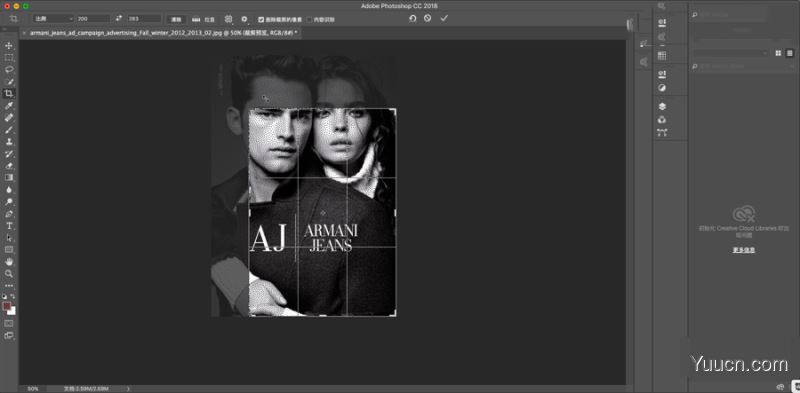Open the Adjustments panel icon
Screen dimensions: 800x393
(x=662, y=87)
